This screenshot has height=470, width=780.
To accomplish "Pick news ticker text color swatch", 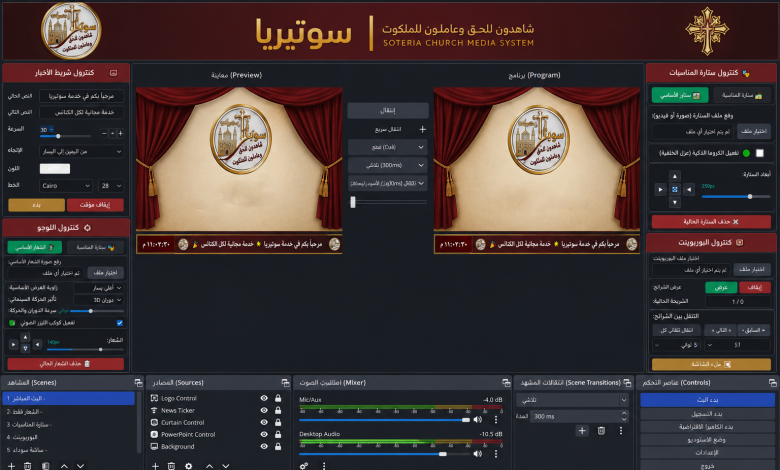I will pyautogui.click(x=55, y=169).
